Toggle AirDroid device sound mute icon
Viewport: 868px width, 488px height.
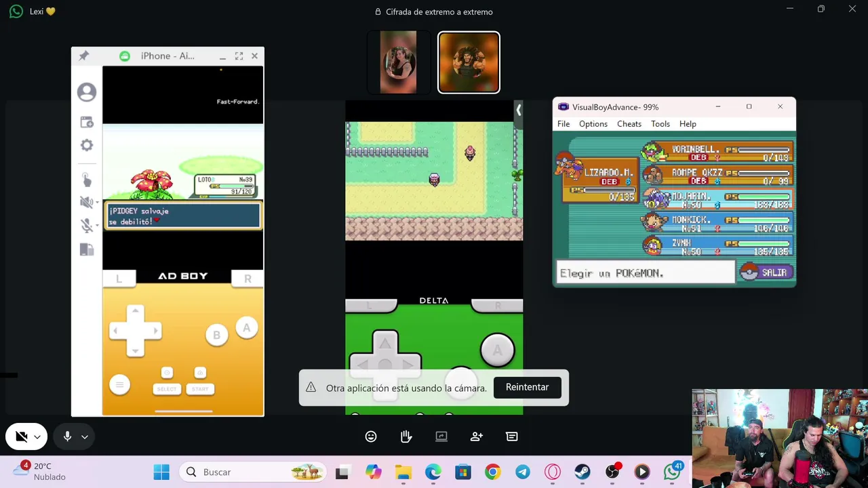(x=85, y=202)
